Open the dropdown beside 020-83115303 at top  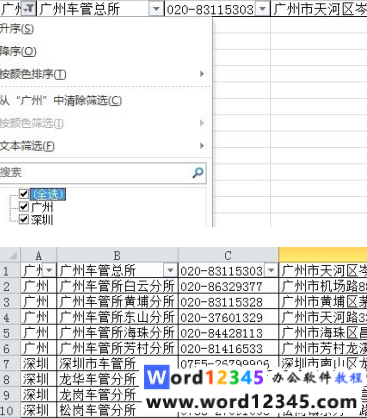(x=263, y=9)
